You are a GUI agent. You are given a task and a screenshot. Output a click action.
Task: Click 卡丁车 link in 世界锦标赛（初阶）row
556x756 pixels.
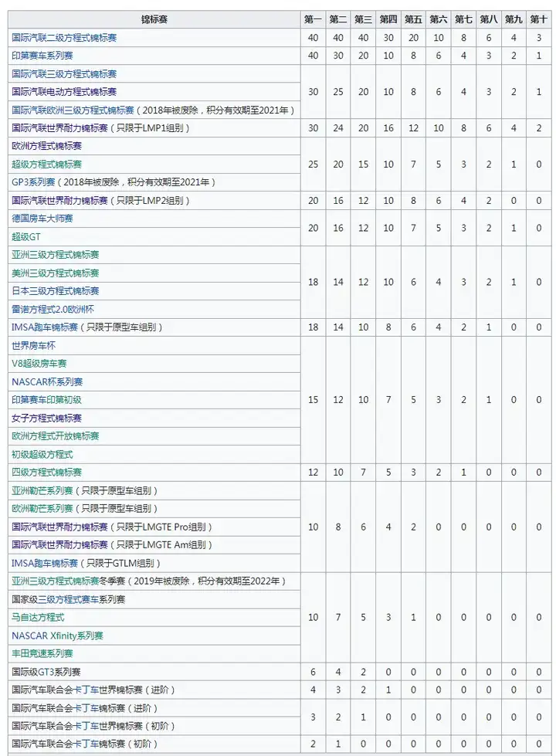point(86,726)
